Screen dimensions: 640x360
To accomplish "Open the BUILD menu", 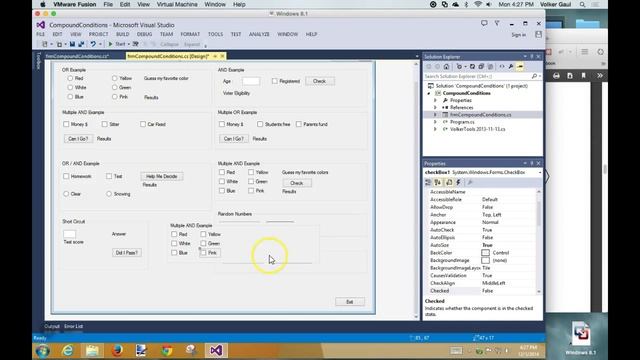I will pos(122,34).
